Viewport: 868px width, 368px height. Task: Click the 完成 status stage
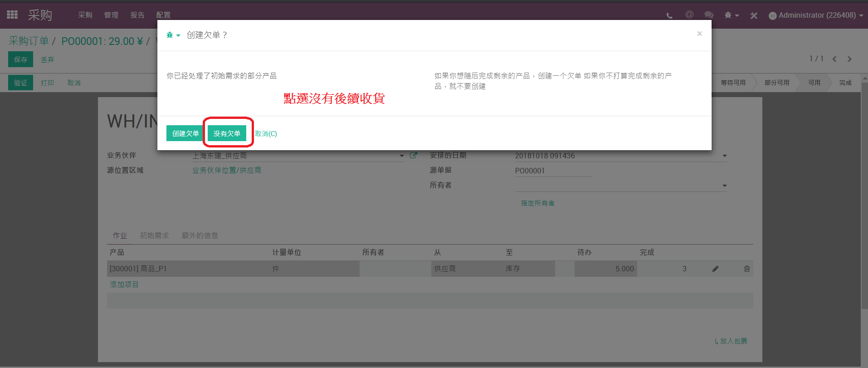[x=845, y=83]
